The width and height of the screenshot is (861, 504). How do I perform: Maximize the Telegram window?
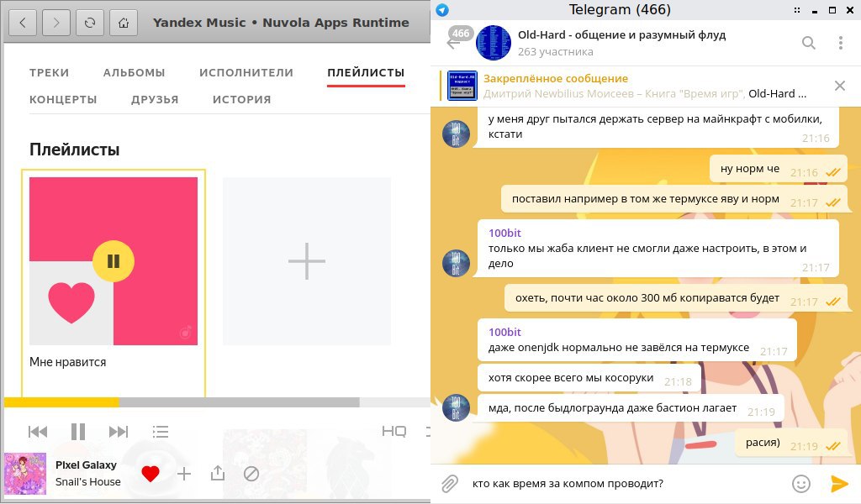point(832,10)
